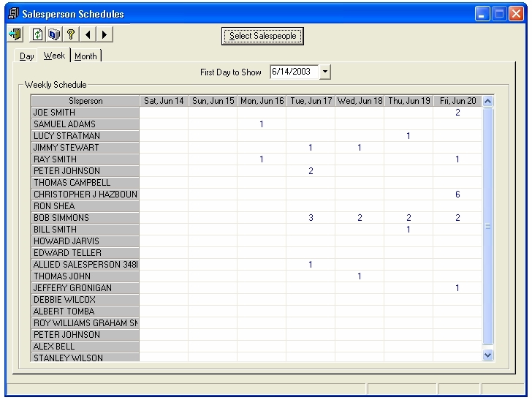Select the ALEX BELL row header
532x400 pixels.
coord(85,347)
